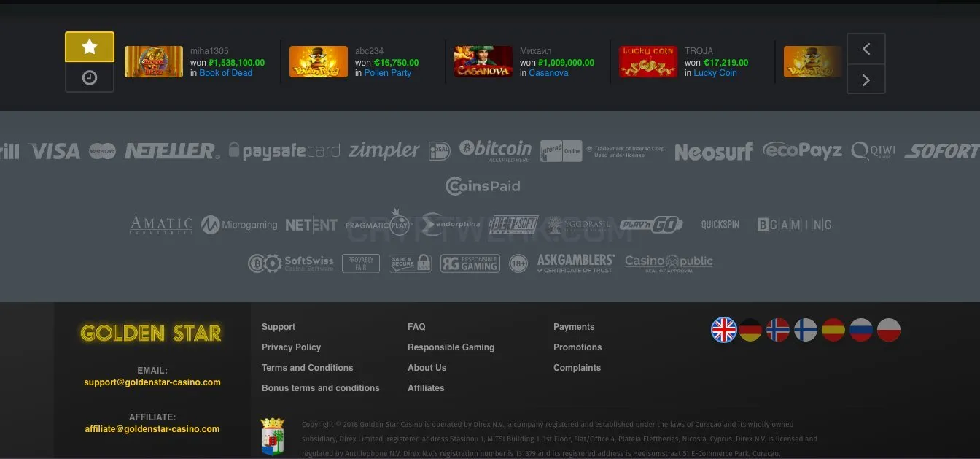Show next winners with right arrow

click(x=866, y=80)
